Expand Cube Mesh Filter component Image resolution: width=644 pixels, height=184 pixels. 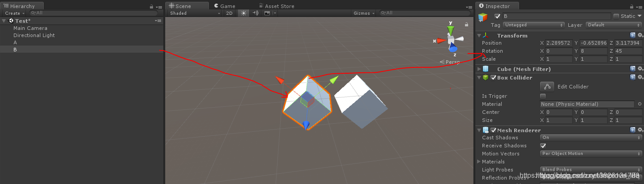pyautogui.click(x=479, y=69)
